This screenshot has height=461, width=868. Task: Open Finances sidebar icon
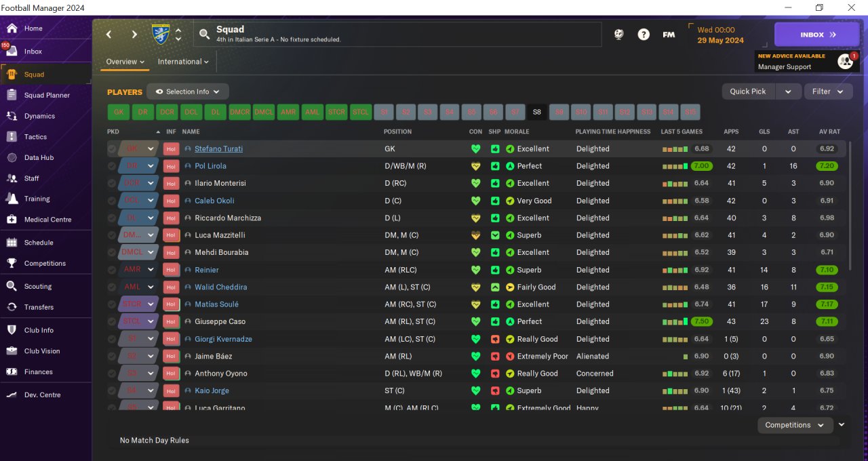click(12, 372)
